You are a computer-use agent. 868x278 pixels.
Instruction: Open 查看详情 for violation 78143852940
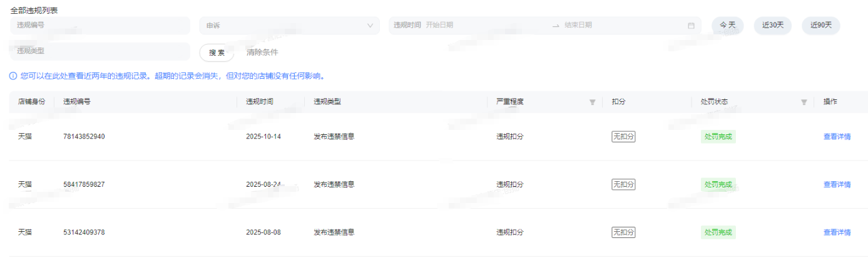coord(837,137)
